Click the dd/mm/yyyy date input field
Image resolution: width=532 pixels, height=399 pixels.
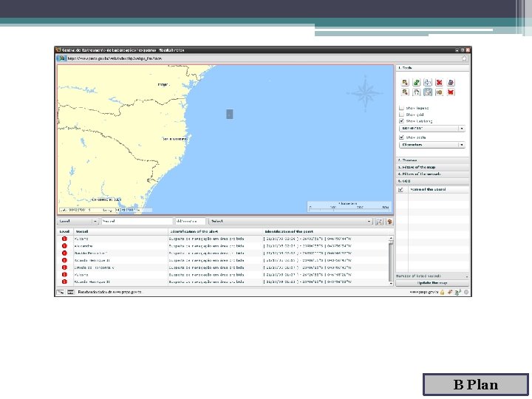191,221
